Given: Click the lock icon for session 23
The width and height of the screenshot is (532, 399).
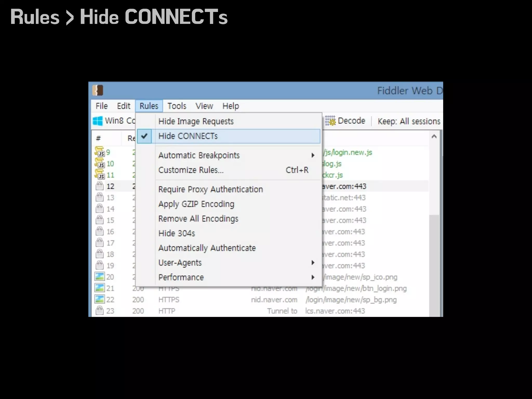Looking at the screenshot, I should (99, 311).
